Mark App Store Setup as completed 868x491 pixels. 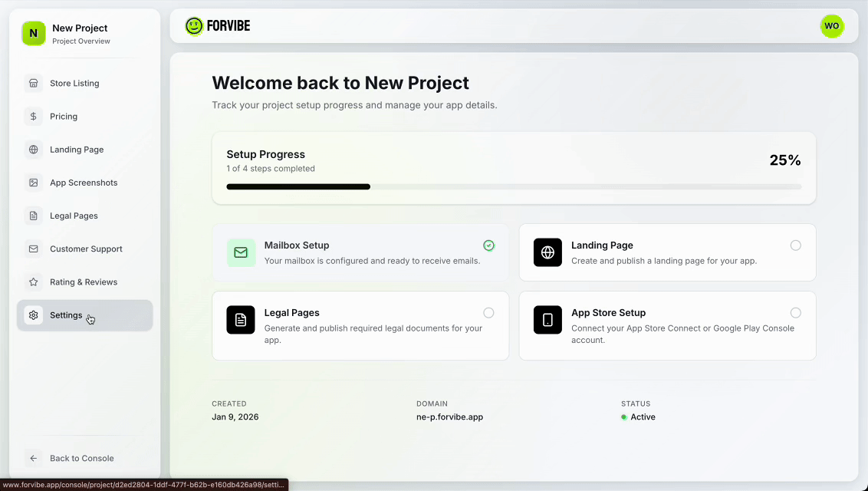tap(795, 313)
